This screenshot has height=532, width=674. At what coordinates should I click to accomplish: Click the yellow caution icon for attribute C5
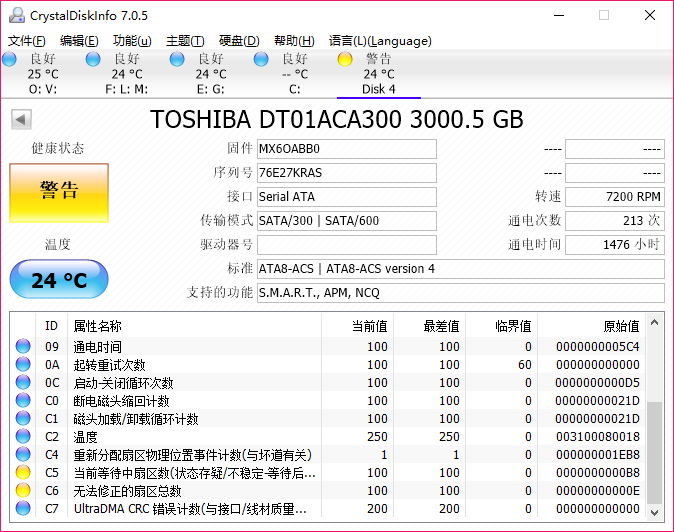click(x=23, y=473)
